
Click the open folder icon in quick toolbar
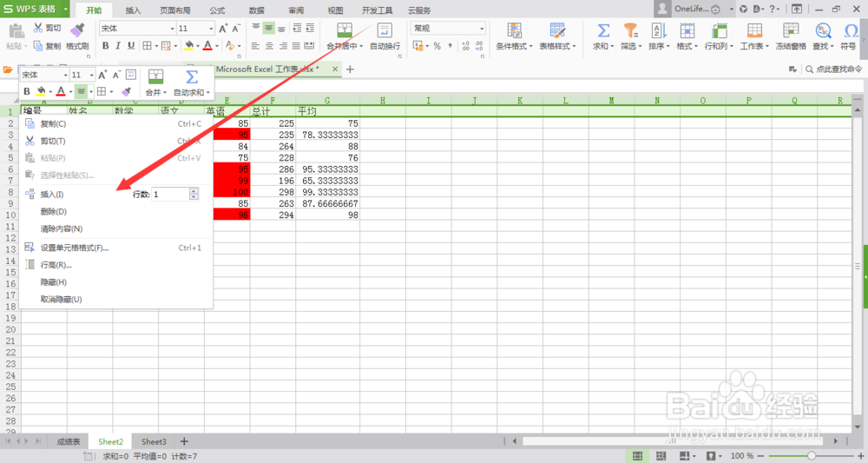click(x=8, y=69)
